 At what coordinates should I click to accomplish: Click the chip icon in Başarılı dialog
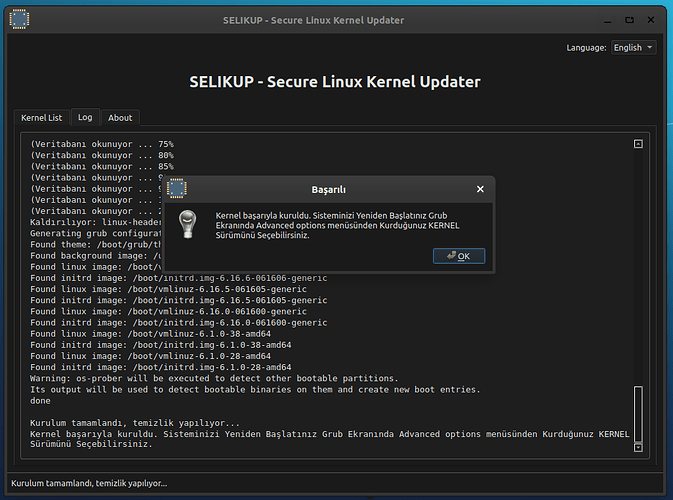click(x=177, y=188)
